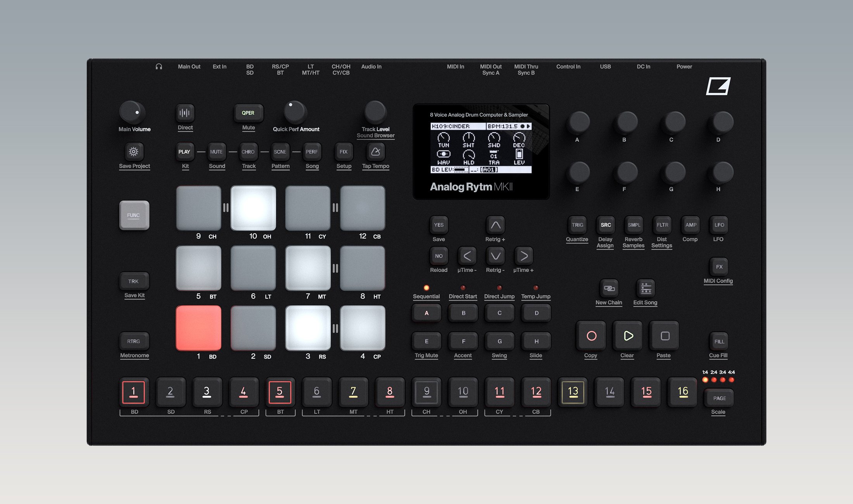Click the New Chain link icon
The height and width of the screenshot is (504, 853).
point(608,288)
